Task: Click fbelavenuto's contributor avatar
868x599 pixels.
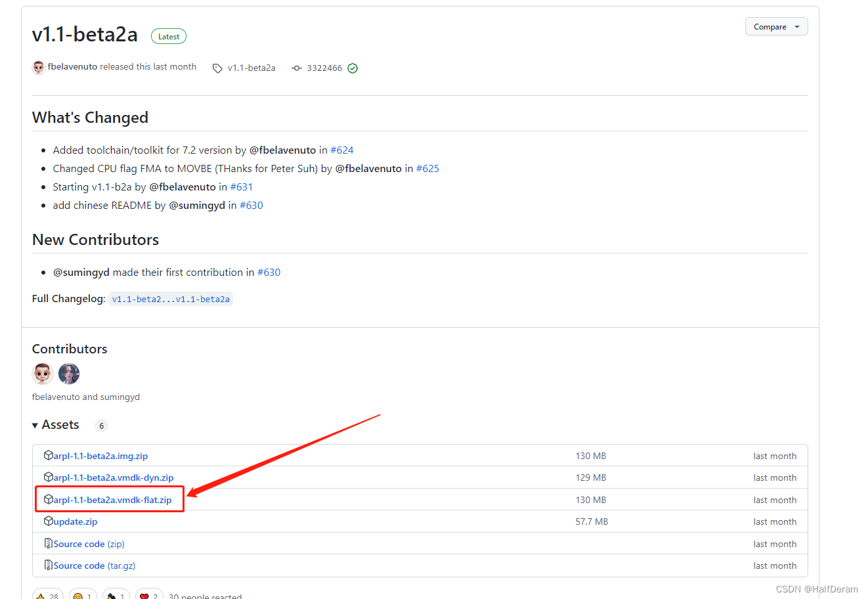Action: click(43, 374)
